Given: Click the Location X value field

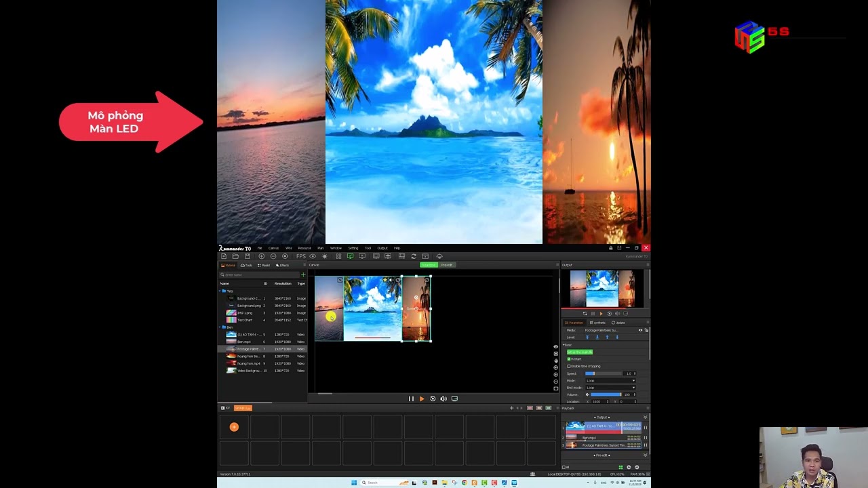Looking at the screenshot, I should [600, 401].
